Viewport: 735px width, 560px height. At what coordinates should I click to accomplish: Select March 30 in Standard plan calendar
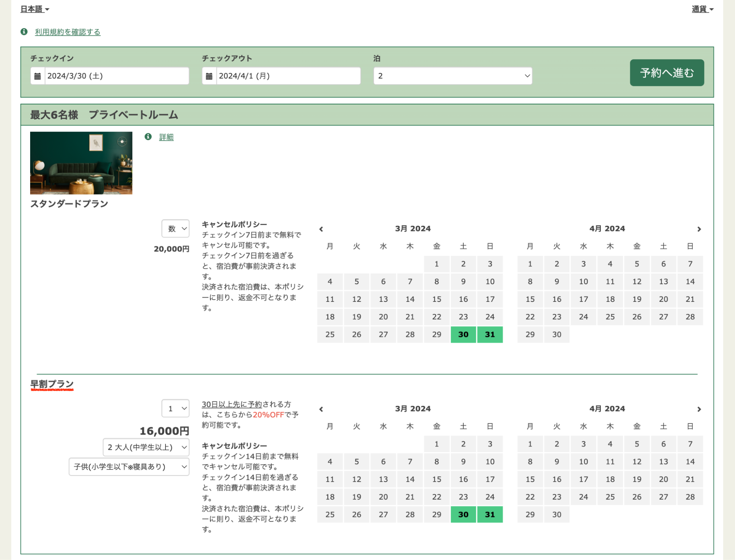[463, 335]
